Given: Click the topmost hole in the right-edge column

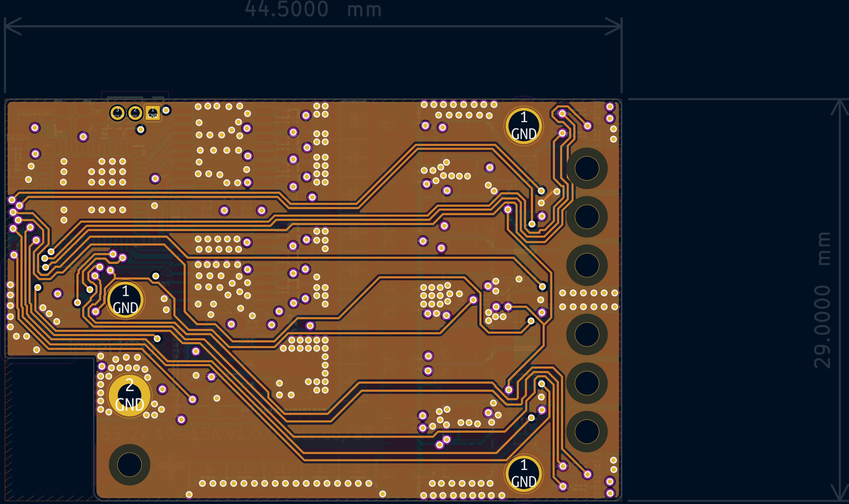Looking at the screenshot, I should (x=587, y=168).
